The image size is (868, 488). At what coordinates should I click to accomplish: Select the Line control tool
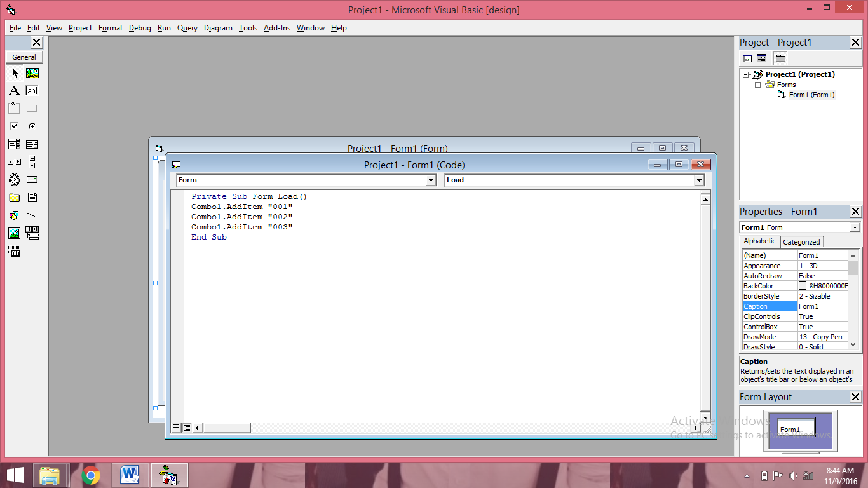[x=32, y=215]
